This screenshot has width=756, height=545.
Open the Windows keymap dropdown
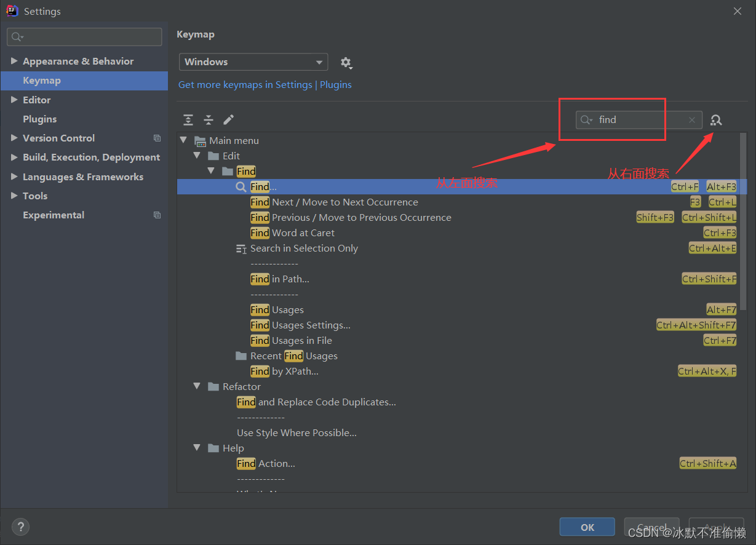(x=253, y=62)
